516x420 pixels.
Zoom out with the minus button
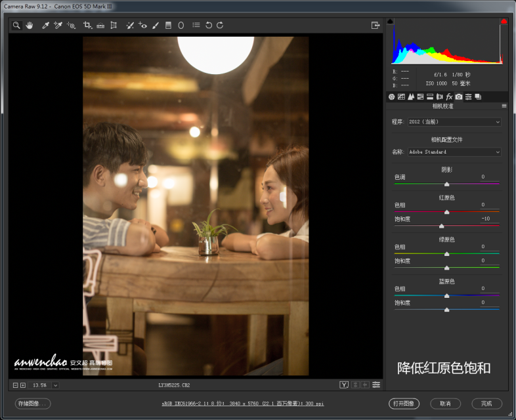coord(16,385)
